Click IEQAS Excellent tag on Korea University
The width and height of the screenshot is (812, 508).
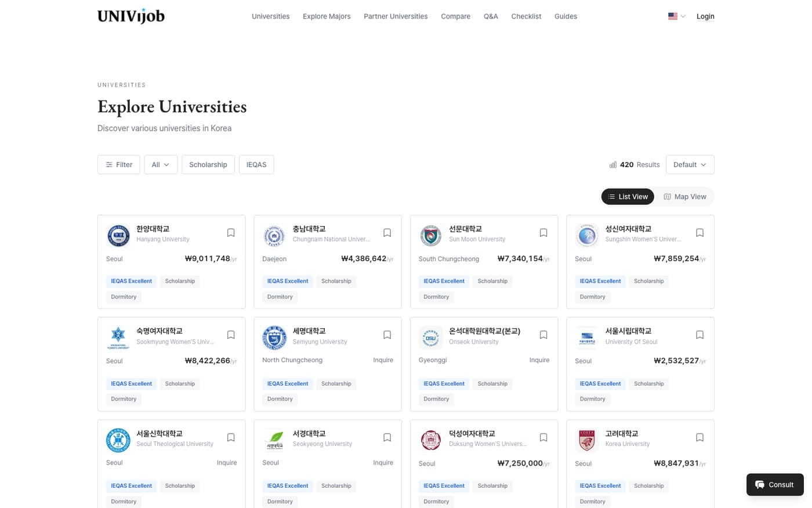point(600,486)
